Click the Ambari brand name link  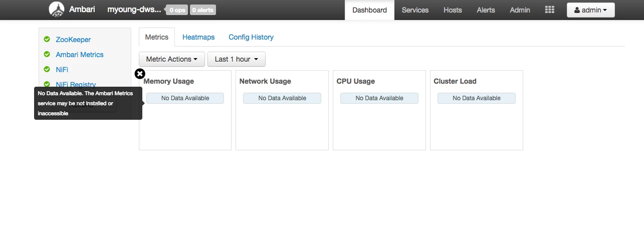[x=82, y=9]
